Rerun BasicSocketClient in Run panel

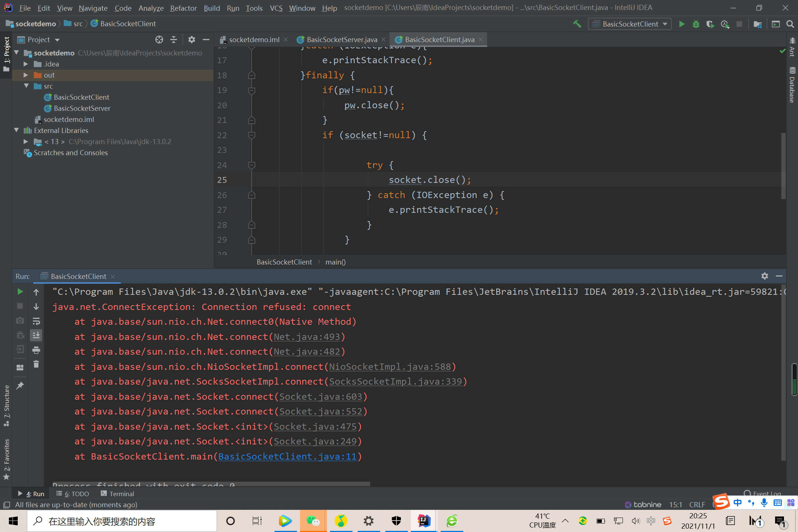tap(20, 291)
